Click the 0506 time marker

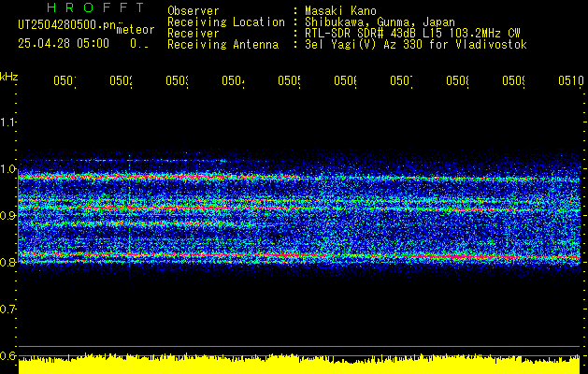click(x=345, y=80)
